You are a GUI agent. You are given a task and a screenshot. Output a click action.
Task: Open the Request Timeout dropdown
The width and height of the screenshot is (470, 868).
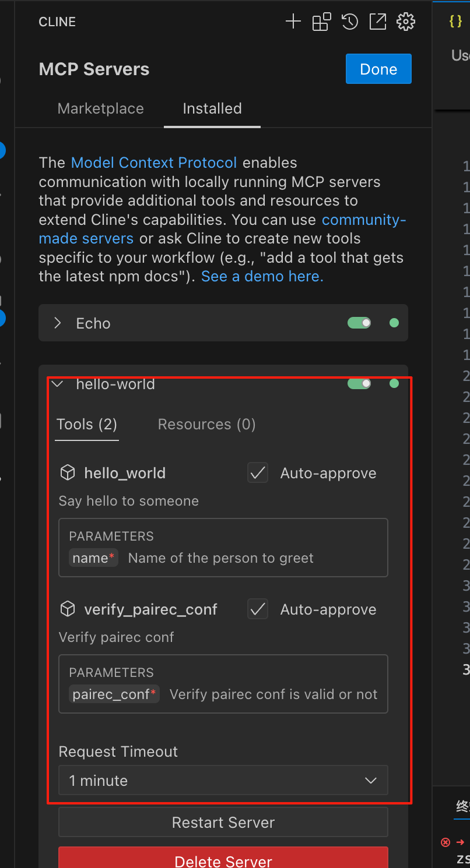pyautogui.click(x=223, y=781)
